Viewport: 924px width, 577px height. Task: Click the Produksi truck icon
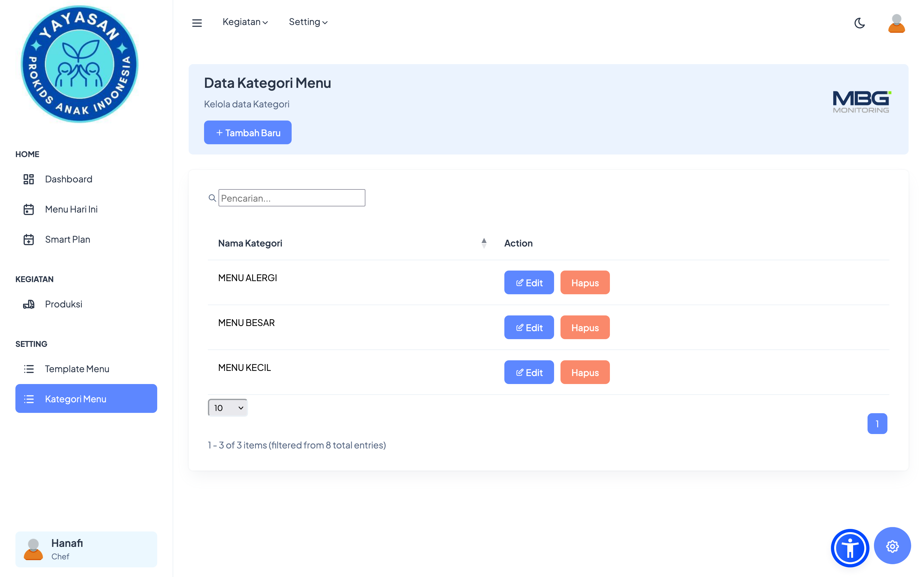[29, 304]
